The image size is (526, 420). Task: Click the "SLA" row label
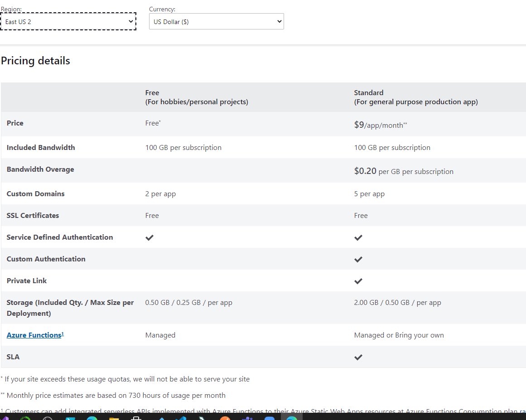coord(13,357)
